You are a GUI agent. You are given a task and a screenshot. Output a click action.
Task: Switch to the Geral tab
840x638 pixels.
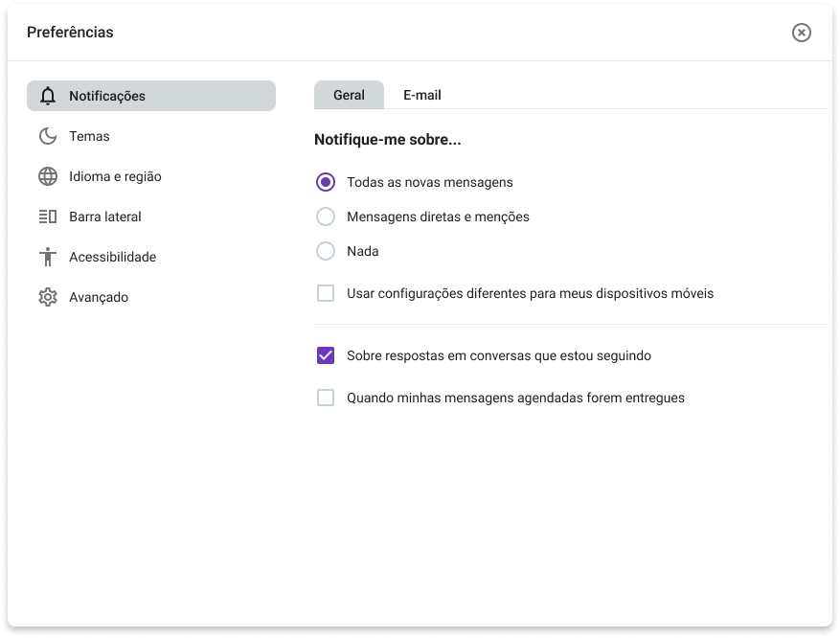[x=349, y=95]
